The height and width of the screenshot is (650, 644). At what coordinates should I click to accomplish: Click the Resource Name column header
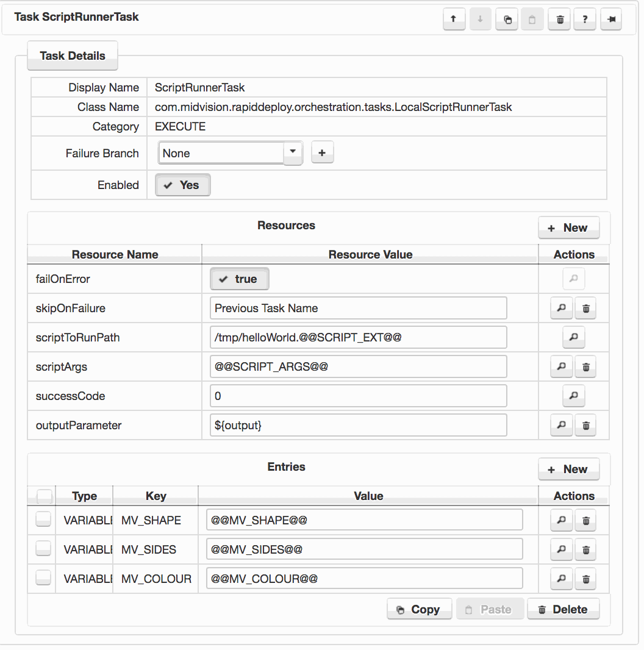115,254
